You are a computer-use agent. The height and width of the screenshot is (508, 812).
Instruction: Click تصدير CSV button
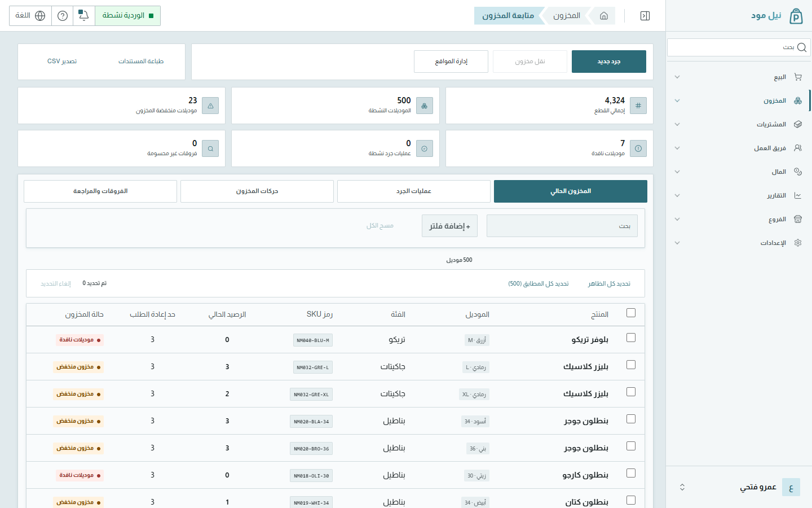(x=62, y=61)
